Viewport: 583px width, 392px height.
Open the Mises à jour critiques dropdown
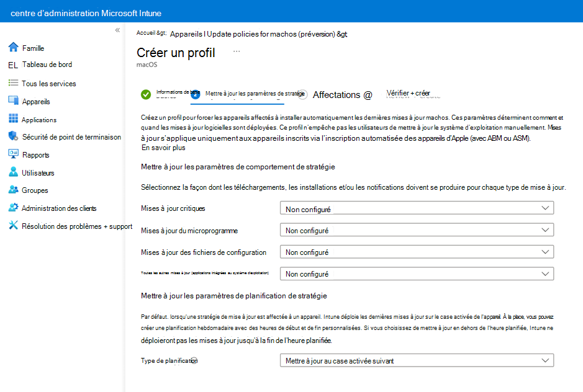(x=417, y=208)
